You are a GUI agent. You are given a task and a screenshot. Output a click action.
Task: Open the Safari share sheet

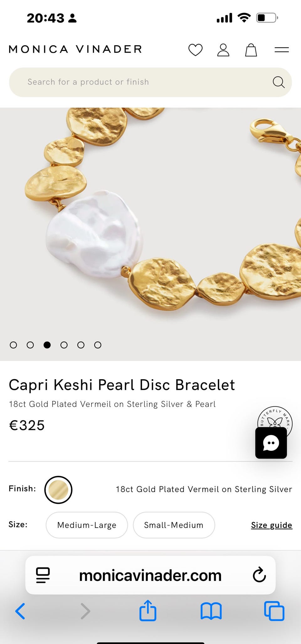tap(148, 610)
